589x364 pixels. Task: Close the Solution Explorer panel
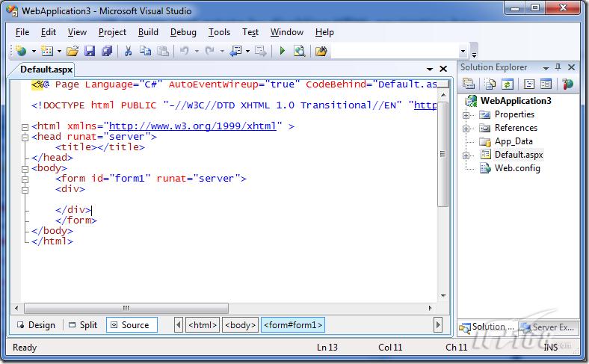pyautogui.click(x=571, y=67)
